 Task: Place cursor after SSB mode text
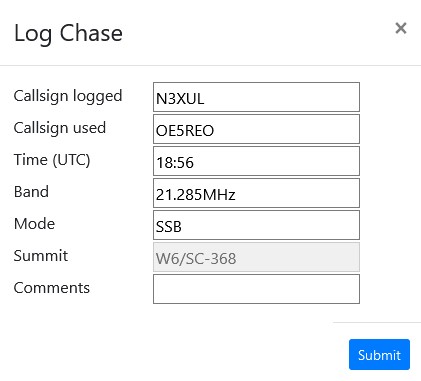(183, 227)
